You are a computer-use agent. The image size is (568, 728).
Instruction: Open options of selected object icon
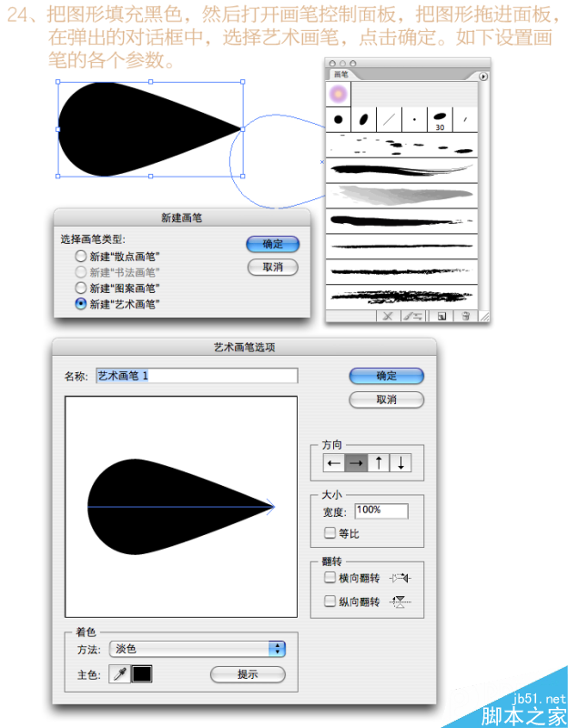413,316
